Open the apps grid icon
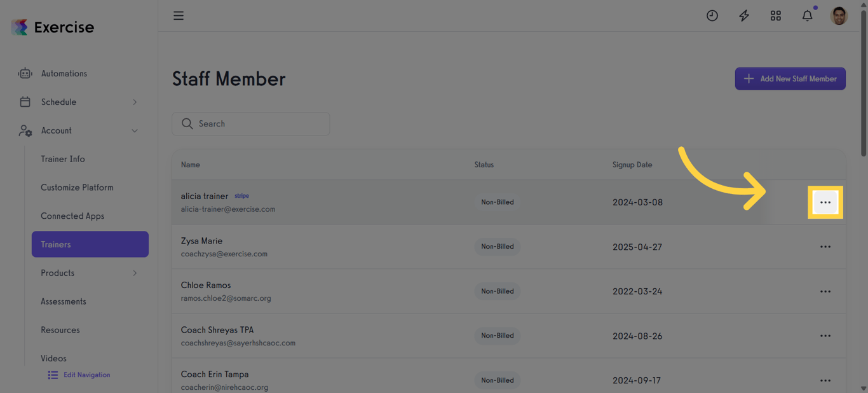 (x=776, y=16)
